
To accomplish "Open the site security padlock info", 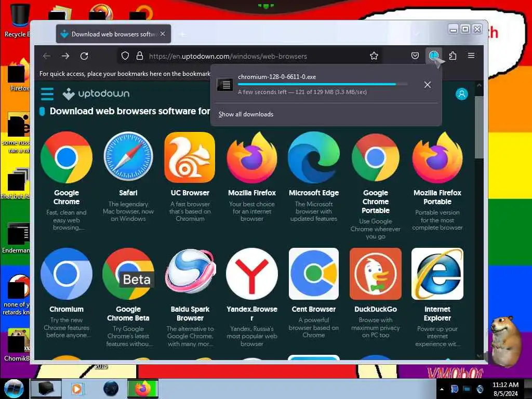I will [139, 56].
